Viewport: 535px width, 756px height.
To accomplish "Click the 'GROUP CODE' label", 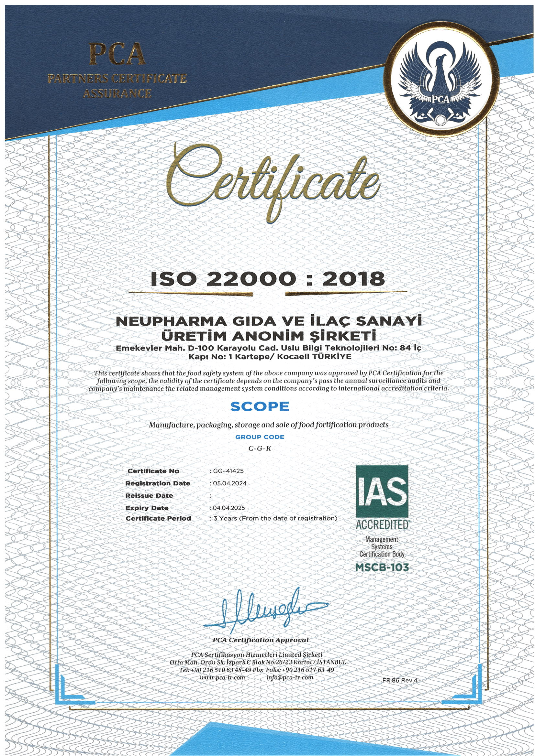I will tap(260, 437).
